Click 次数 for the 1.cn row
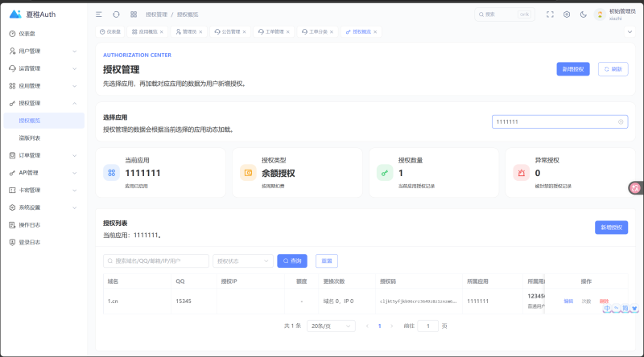 pos(586,302)
